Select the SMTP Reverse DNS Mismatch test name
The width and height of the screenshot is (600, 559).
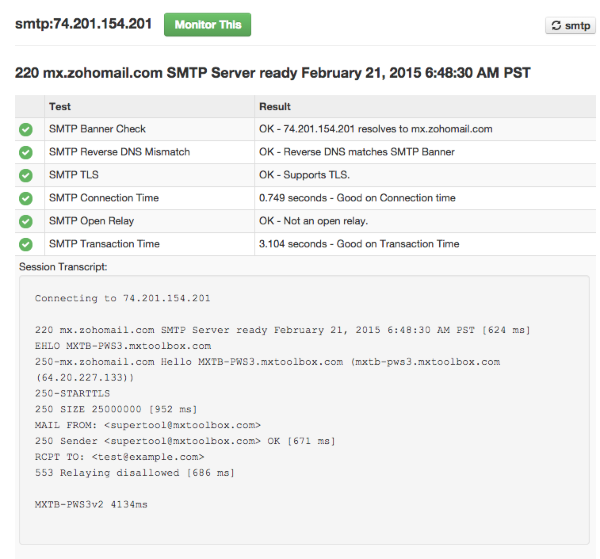point(119,152)
